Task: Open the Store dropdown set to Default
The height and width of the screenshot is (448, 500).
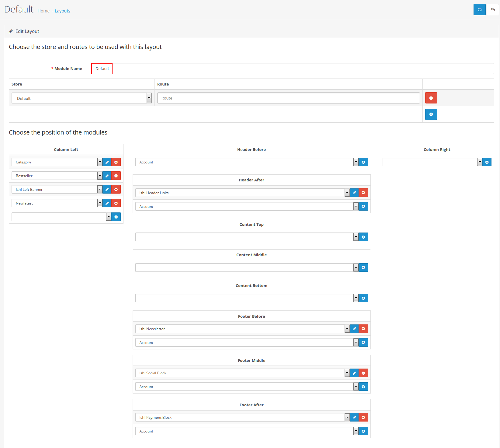Action: tap(82, 98)
